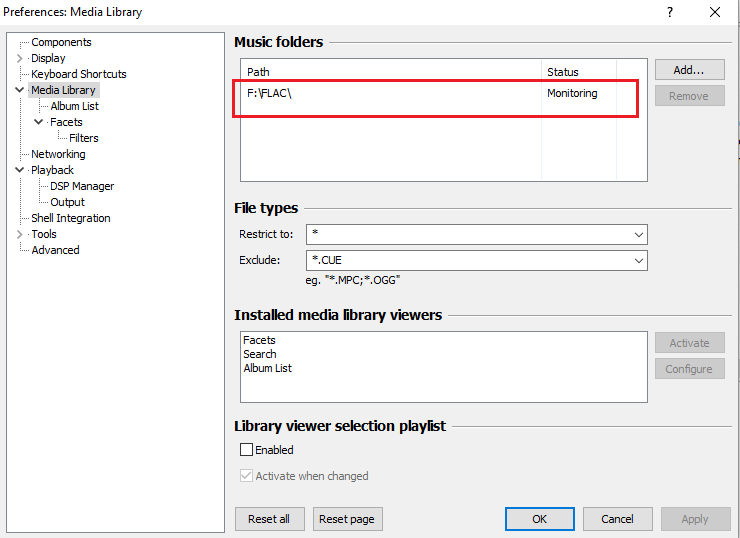Go to DSP Manager settings
Screen dimensions: 740x538
pyautogui.click(x=82, y=186)
